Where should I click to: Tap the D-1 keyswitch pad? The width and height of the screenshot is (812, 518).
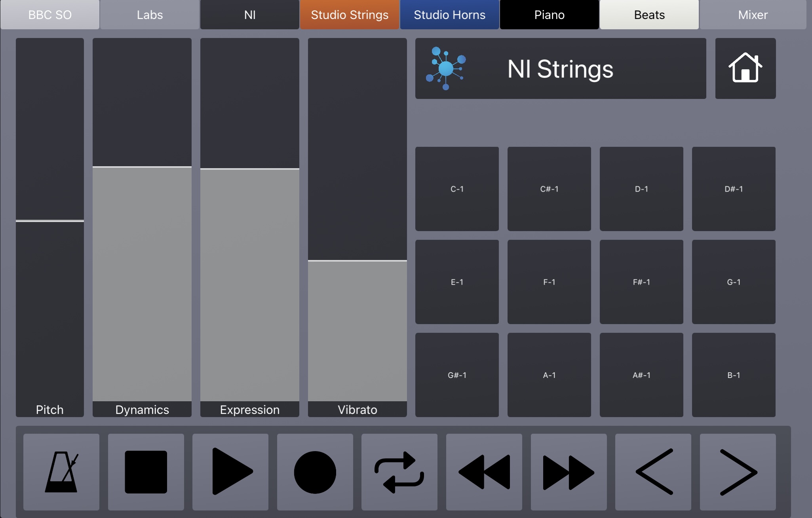641,189
